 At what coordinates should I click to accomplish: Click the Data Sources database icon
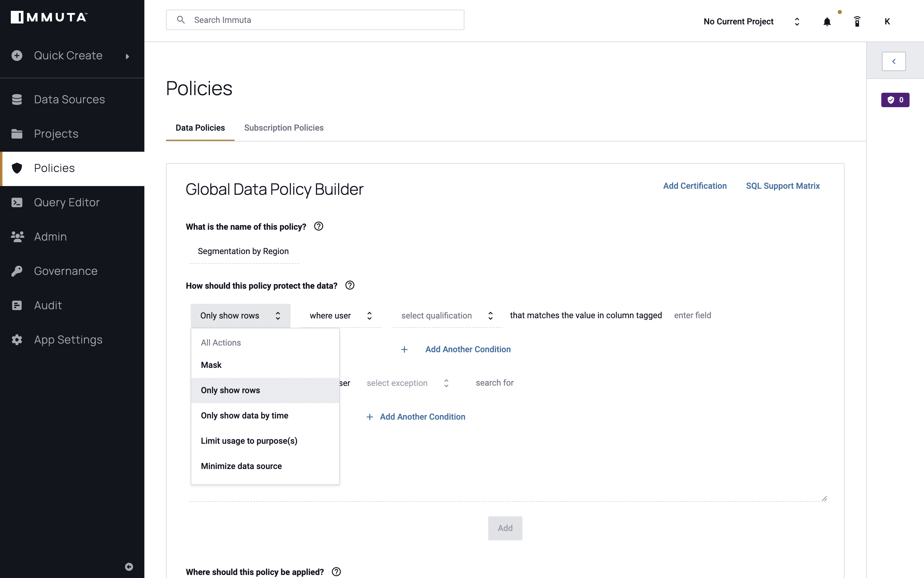[17, 99]
